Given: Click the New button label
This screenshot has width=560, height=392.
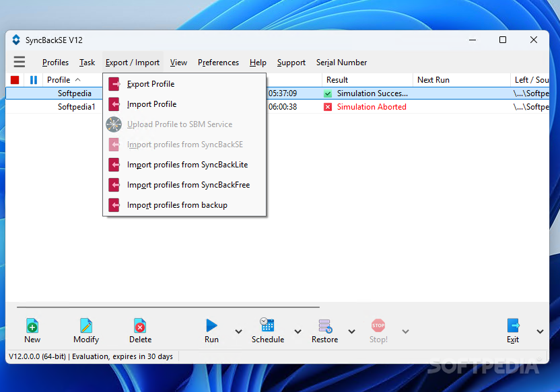Looking at the screenshot, I should (x=32, y=340).
